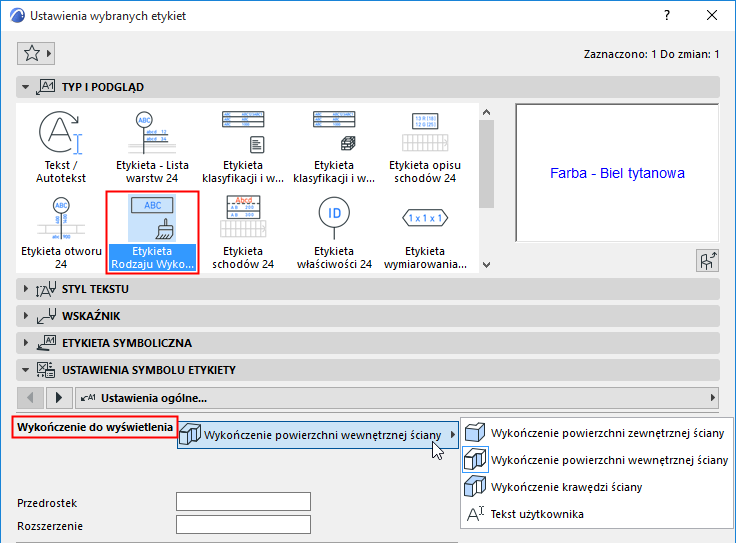Select the Tekst / Autotekst label type

(61, 147)
